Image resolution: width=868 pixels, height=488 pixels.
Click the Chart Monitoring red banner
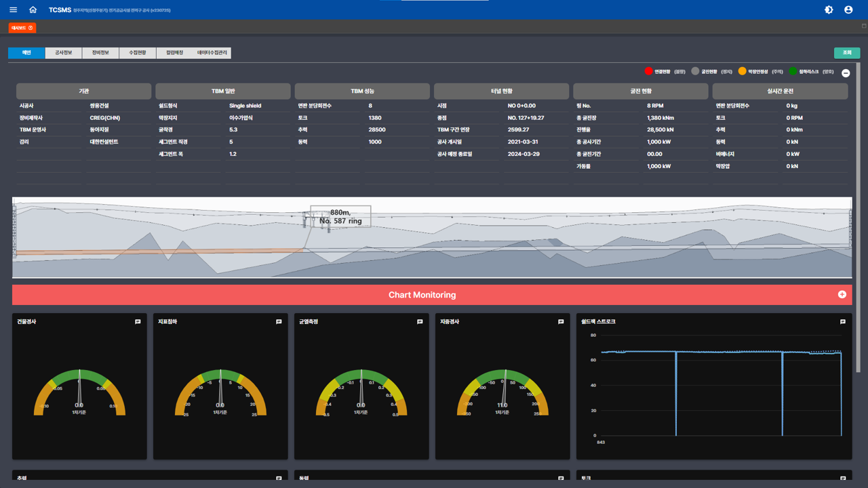pyautogui.click(x=432, y=295)
